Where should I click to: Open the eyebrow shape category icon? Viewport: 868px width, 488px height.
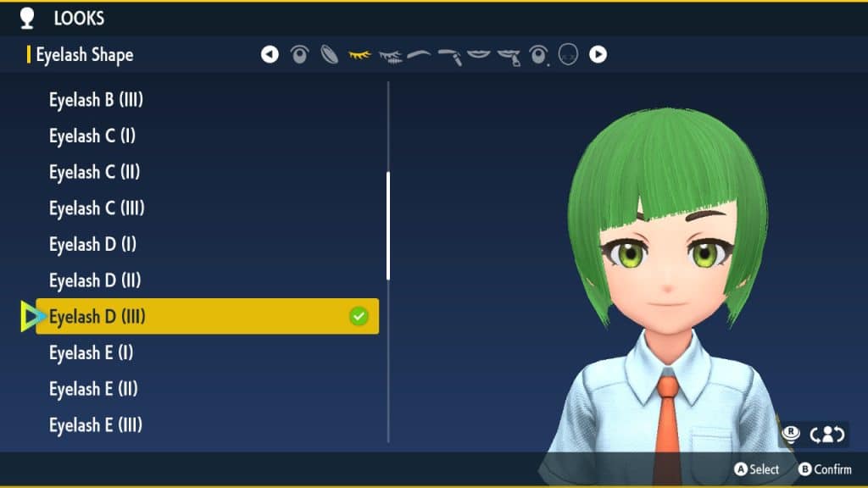tap(419, 54)
